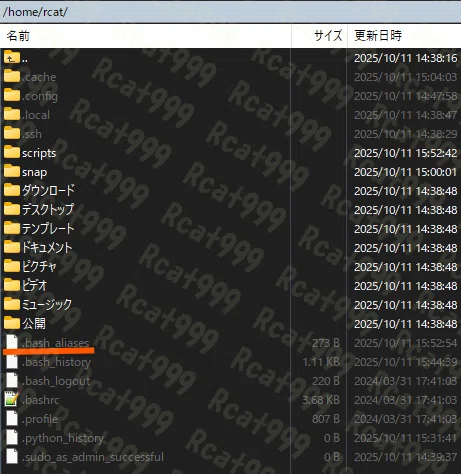Click the snap date 2025/10/11 15:00:01
This screenshot has width=461, height=474.
point(406,172)
